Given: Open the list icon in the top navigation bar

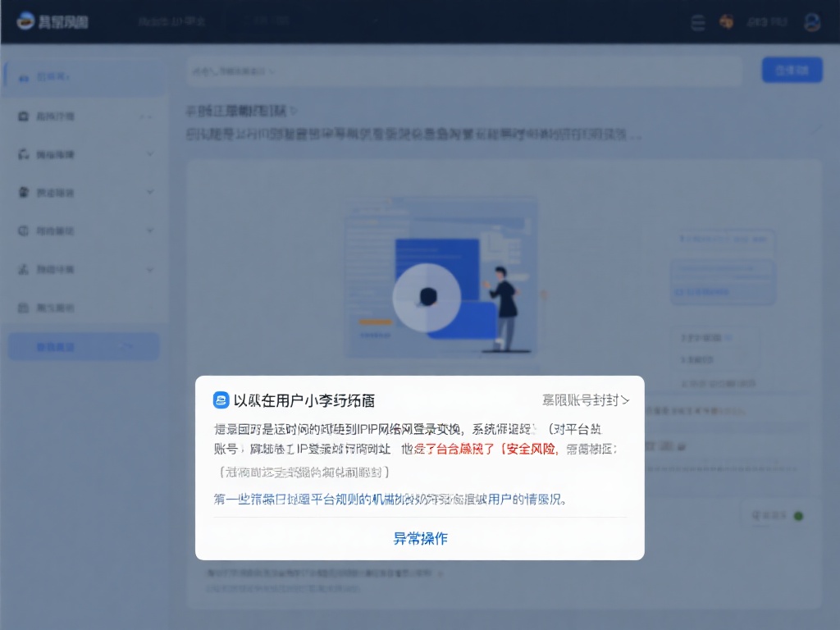Looking at the screenshot, I should pyautogui.click(x=697, y=23).
